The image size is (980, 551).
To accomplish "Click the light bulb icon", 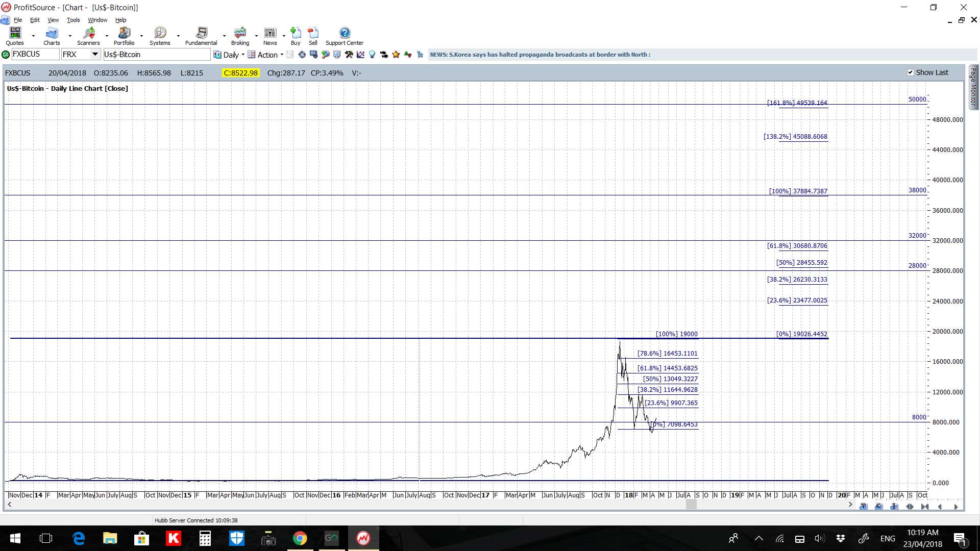I will point(372,55).
